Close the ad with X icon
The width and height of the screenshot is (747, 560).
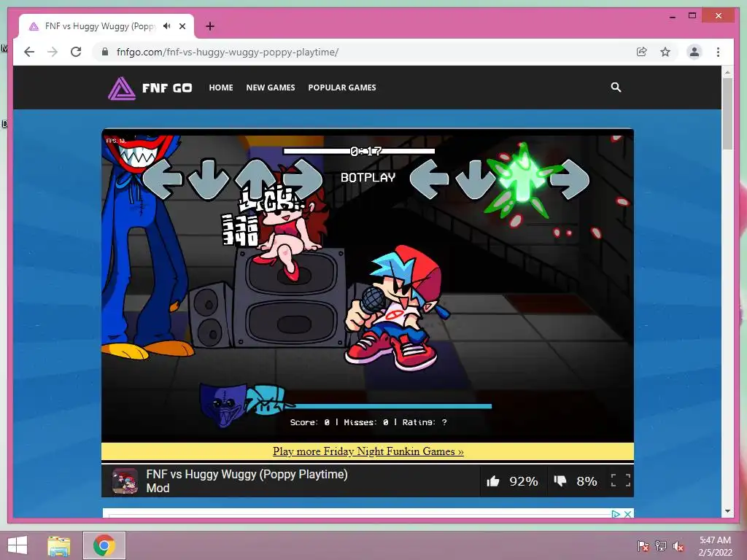[628, 514]
